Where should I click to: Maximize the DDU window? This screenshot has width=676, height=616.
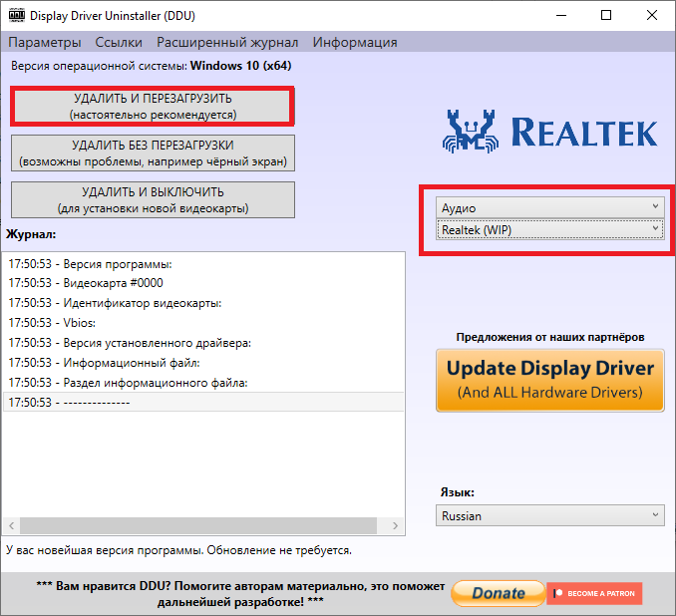[606, 15]
